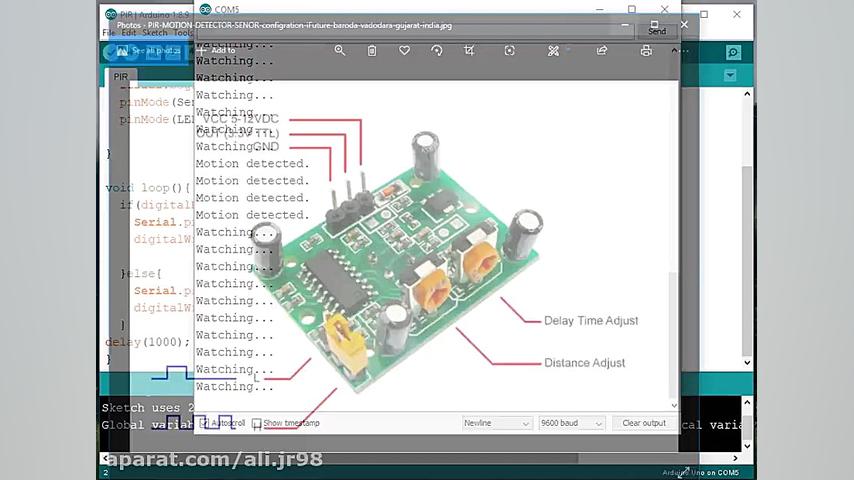Click Clear output in serial monitor

click(x=644, y=423)
